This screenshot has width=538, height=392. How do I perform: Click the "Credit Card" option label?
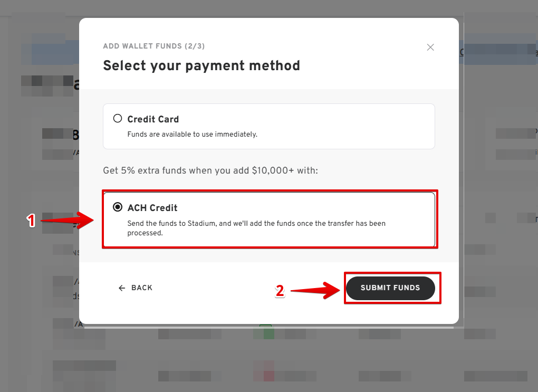(153, 119)
